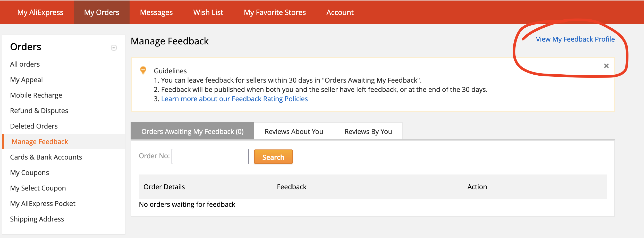Open the Wish List page
Screen dimensions: 644x238
tap(208, 12)
